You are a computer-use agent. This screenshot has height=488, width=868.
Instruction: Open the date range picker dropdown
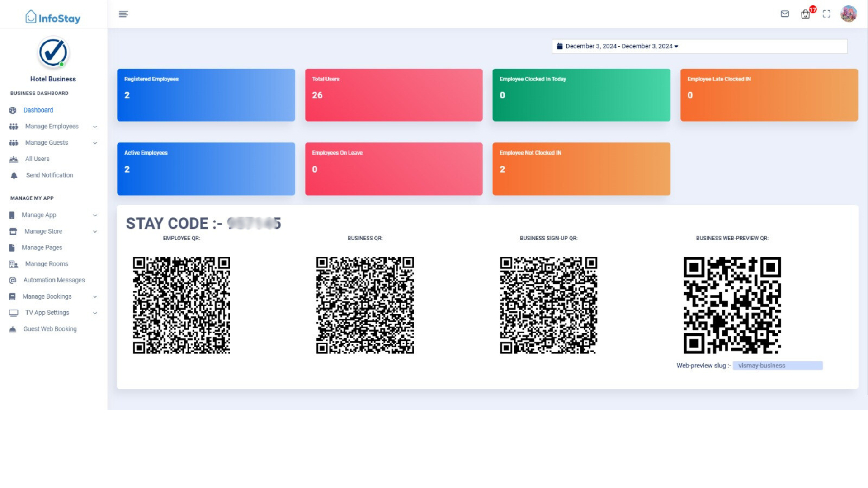699,46
